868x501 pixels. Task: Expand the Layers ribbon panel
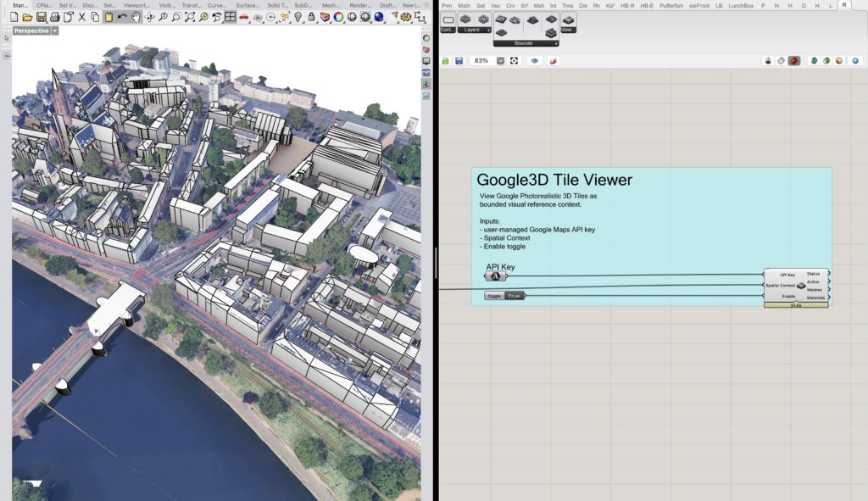(x=488, y=31)
